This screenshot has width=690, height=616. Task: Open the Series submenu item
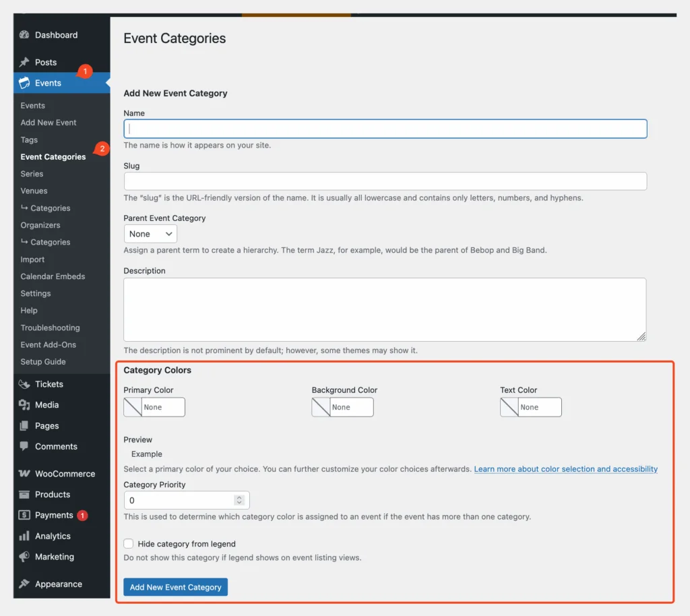pos(32,174)
